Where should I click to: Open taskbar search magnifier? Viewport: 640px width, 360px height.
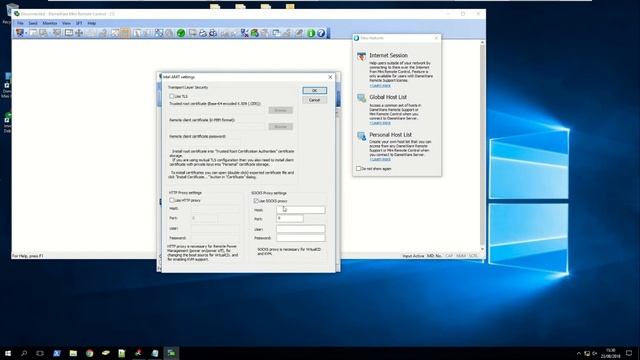coord(24,353)
